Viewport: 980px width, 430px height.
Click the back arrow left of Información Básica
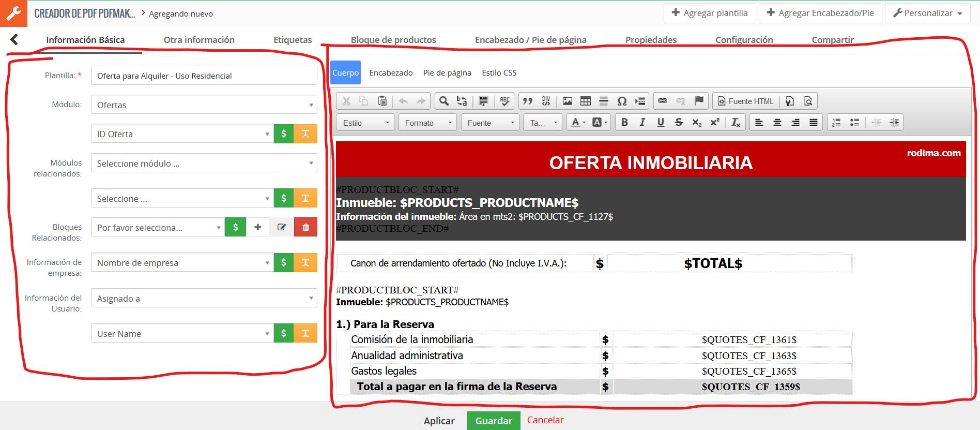14,39
